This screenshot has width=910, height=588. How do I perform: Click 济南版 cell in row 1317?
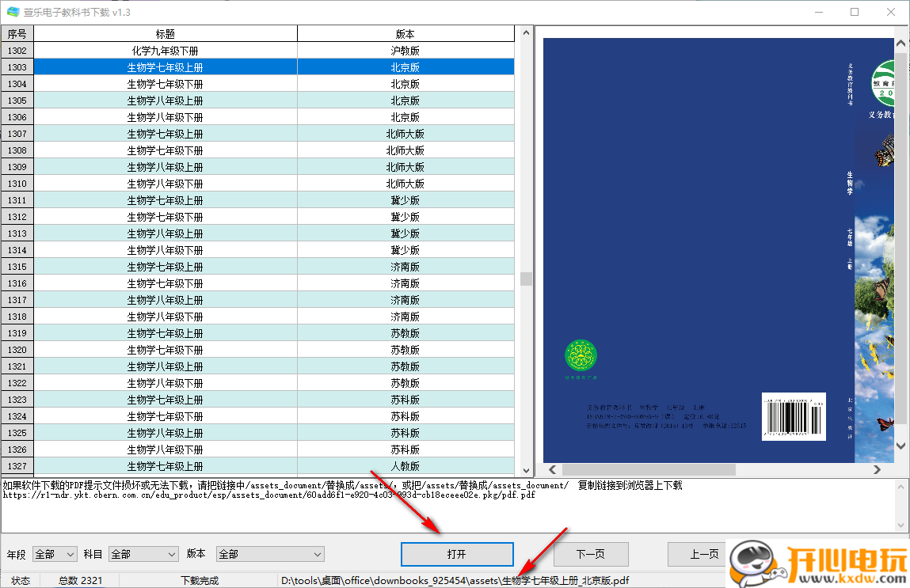[405, 301]
